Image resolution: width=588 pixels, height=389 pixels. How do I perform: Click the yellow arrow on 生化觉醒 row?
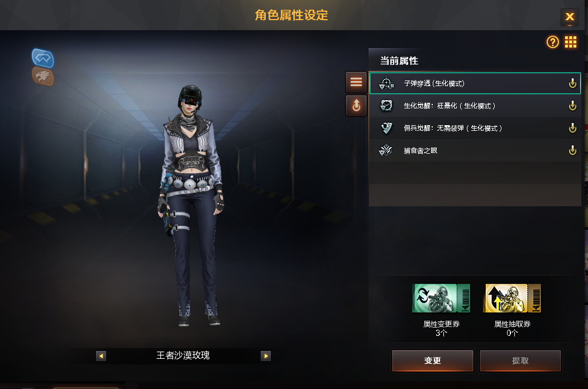click(x=572, y=106)
